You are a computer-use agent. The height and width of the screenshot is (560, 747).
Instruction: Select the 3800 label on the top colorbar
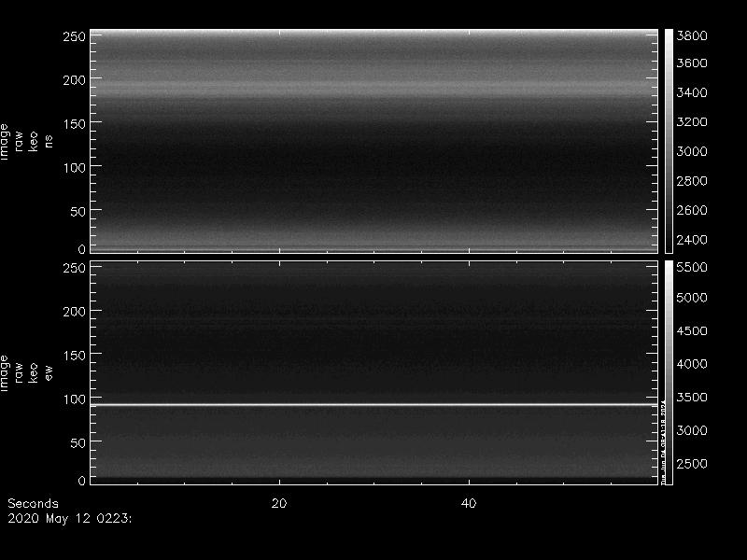point(695,35)
